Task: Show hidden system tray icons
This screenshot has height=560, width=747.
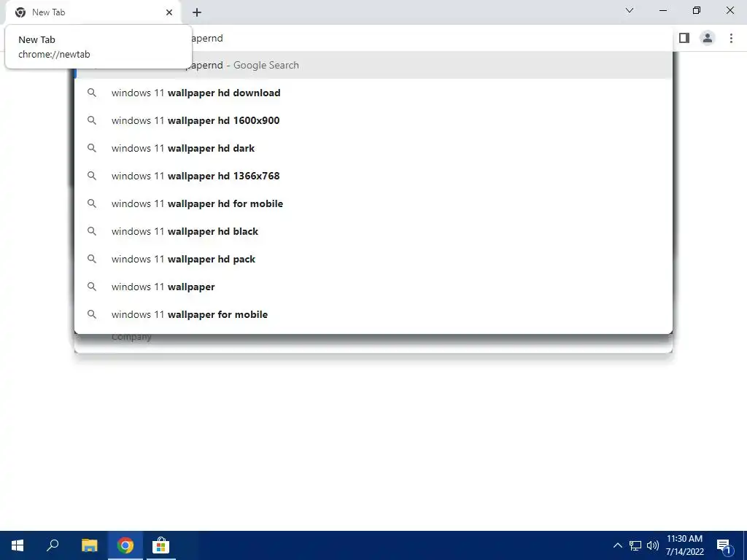Action: click(617, 545)
